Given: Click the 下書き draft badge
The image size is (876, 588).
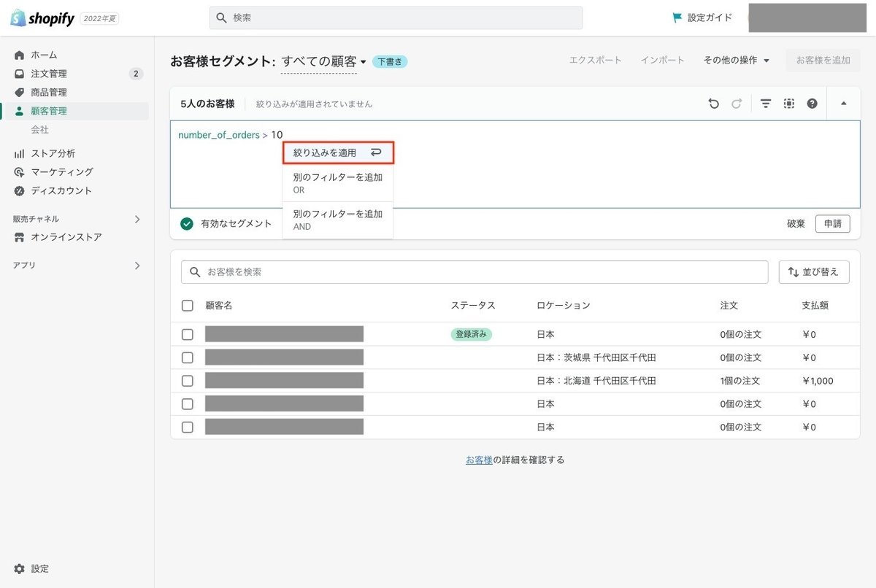Looking at the screenshot, I should [x=390, y=62].
